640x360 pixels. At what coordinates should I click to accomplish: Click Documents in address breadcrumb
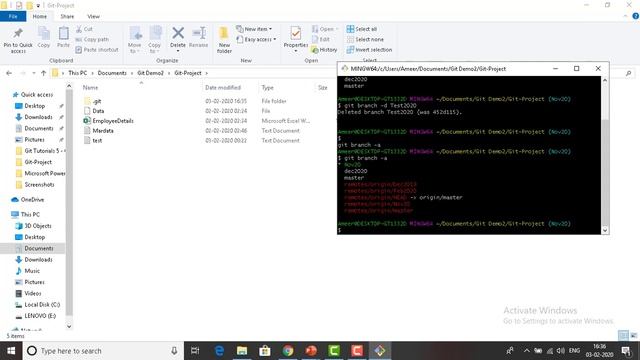(112, 73)
